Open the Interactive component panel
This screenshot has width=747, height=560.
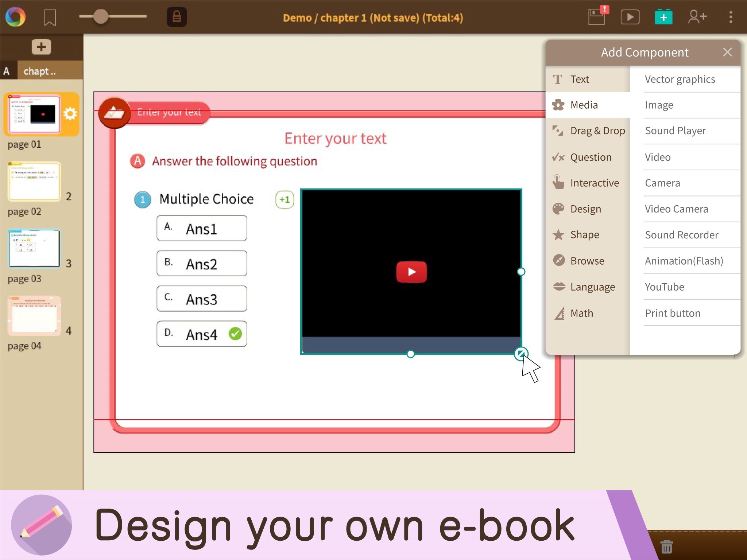tap(594, 182)
